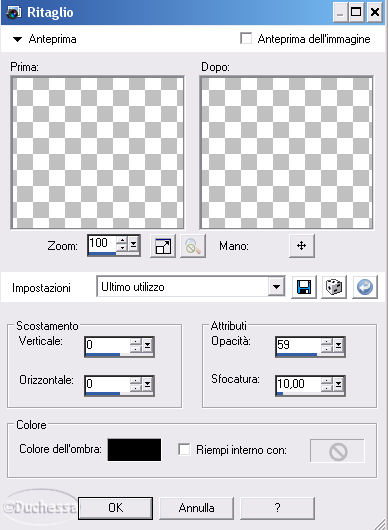Click the save preset floppy disk icon
The width and height of the screenshot is (388, 530).
coord(304,287)
